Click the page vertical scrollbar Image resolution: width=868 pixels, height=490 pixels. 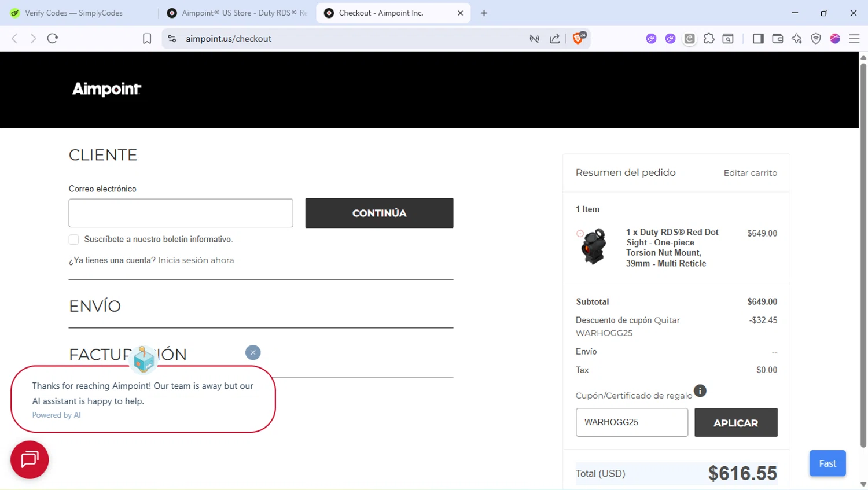click(863, 255)
